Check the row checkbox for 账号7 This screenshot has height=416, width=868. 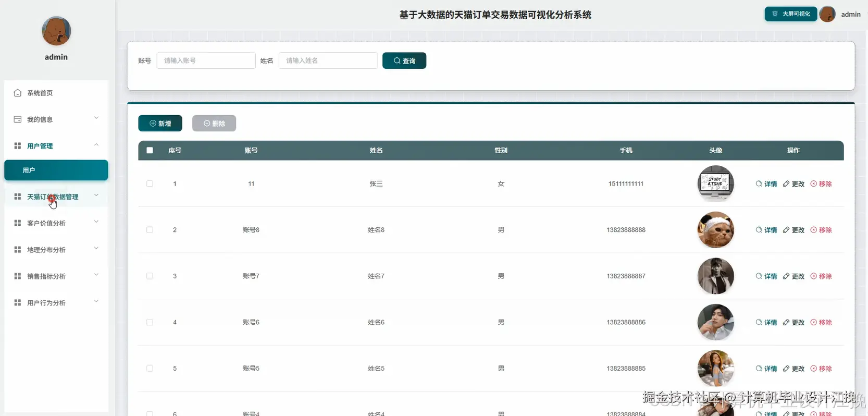pyautogui.click(x=150, y=276)
